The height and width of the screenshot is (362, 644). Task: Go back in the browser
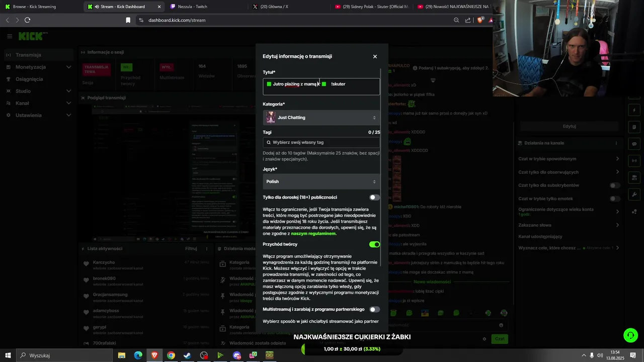click(x=7, y=20)
